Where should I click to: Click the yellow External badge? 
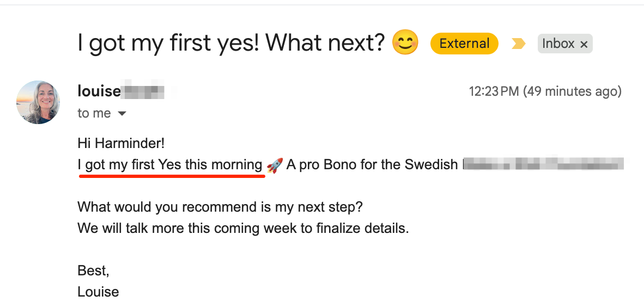[464, 44]
